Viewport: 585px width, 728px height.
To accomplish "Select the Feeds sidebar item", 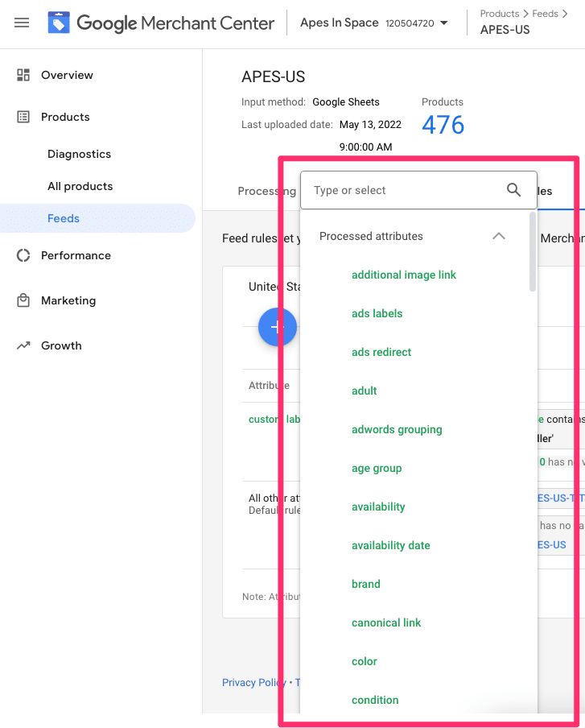I will [x=64, y=218].
